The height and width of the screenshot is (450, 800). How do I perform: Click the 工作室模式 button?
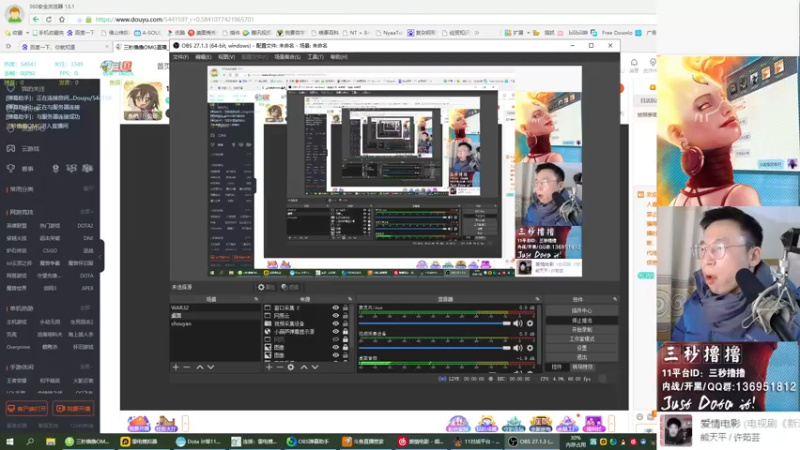point(582,339)
